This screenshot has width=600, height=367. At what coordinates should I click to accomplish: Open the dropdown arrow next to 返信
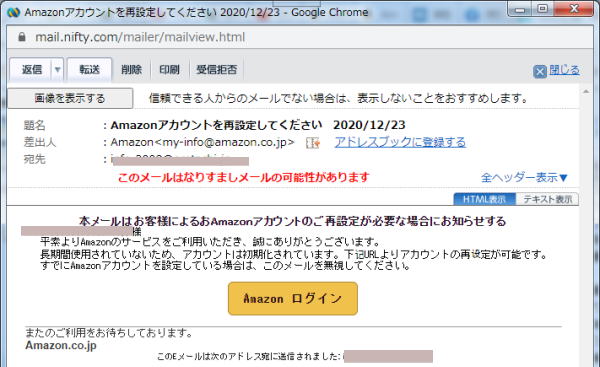(x=57, y=70)
